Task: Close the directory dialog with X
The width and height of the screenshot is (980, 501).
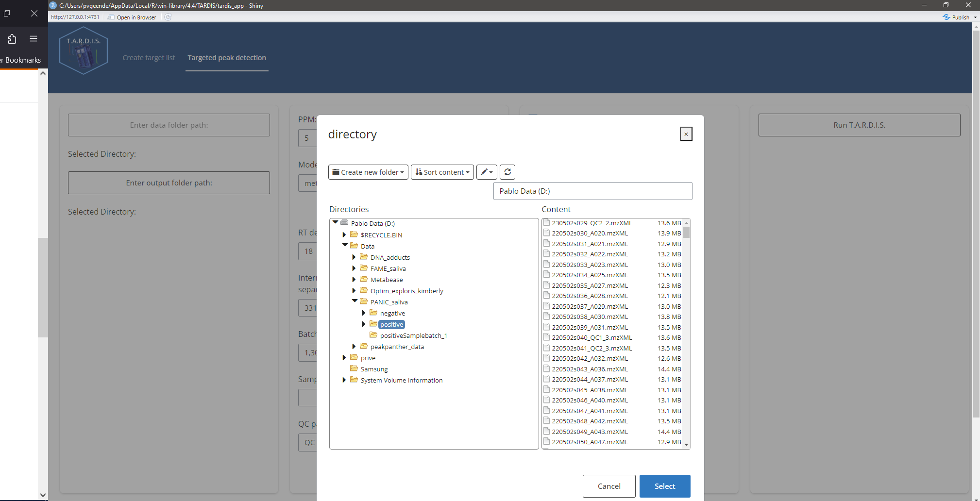Action: (686, 134)
